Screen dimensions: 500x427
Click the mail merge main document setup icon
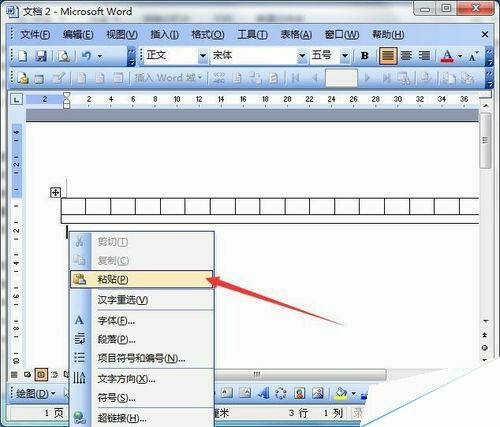click(22, 79)
